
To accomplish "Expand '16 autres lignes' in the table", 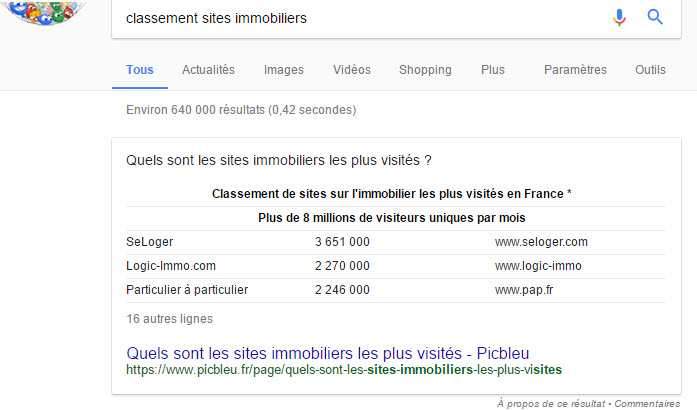I will (x=169, y=319).
